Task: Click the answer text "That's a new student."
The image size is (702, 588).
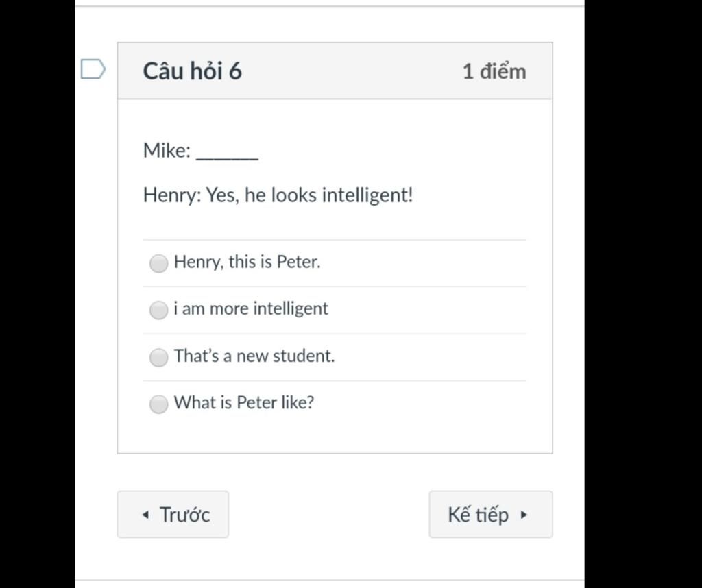Action: pos(254,356)
